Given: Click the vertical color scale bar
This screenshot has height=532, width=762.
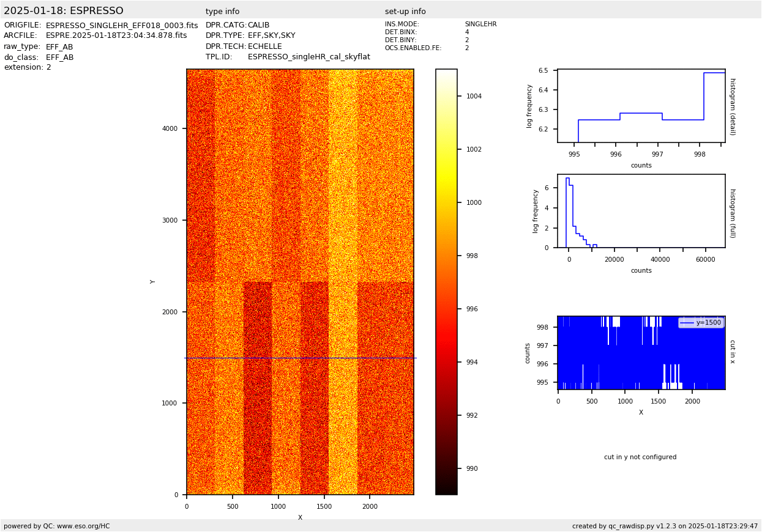Looking at the screenshot, I should click(x=446, y=281).
